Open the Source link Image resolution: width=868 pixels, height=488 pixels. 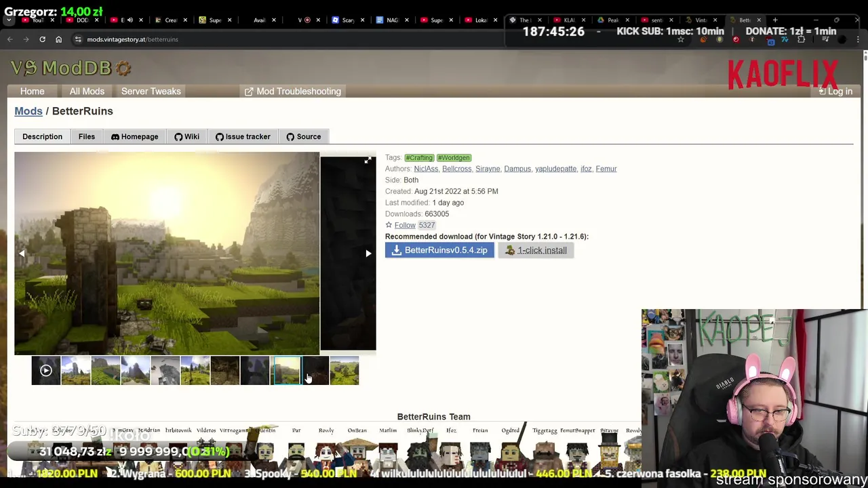(304, 137)
